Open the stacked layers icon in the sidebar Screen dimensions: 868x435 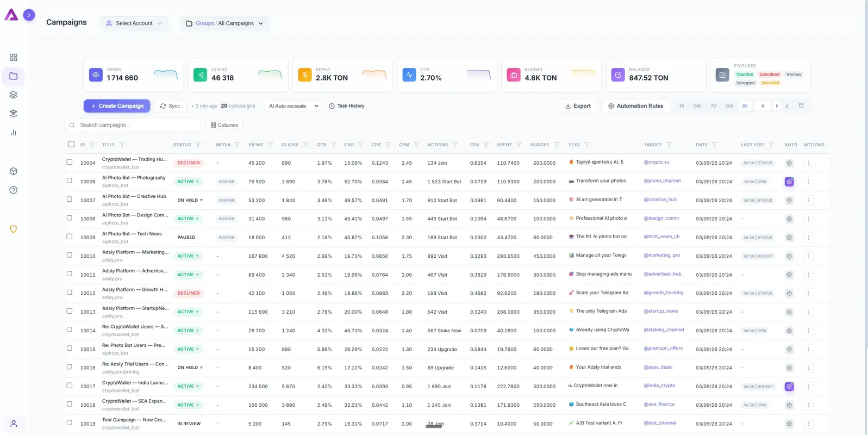coord(14,95)
